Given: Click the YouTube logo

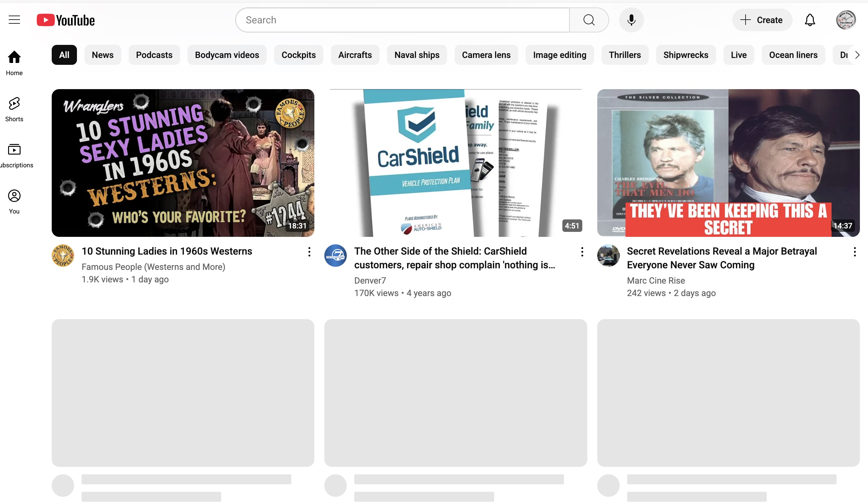Looking at the screenshot, I should click(x=66, y=20).
